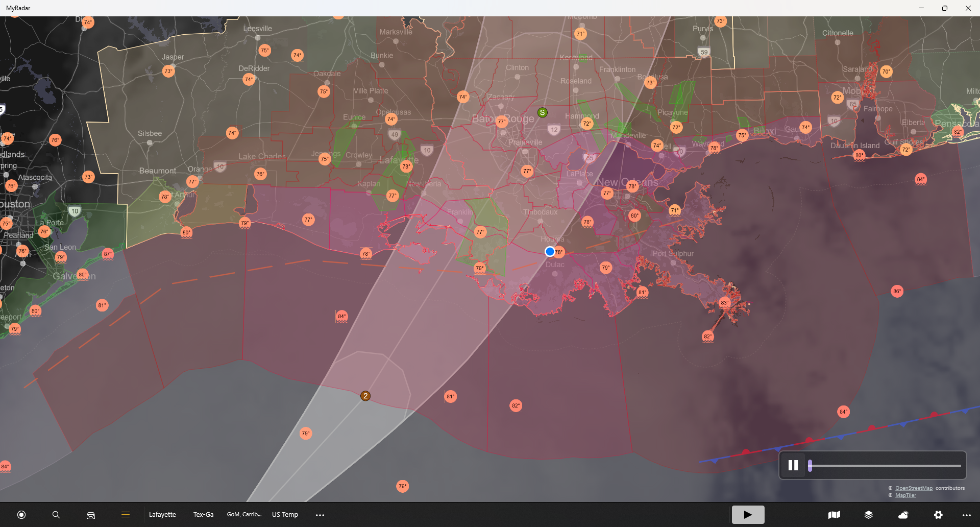Click the blue current-location dot near Houma
980x527 pixels.
(550, 251)
